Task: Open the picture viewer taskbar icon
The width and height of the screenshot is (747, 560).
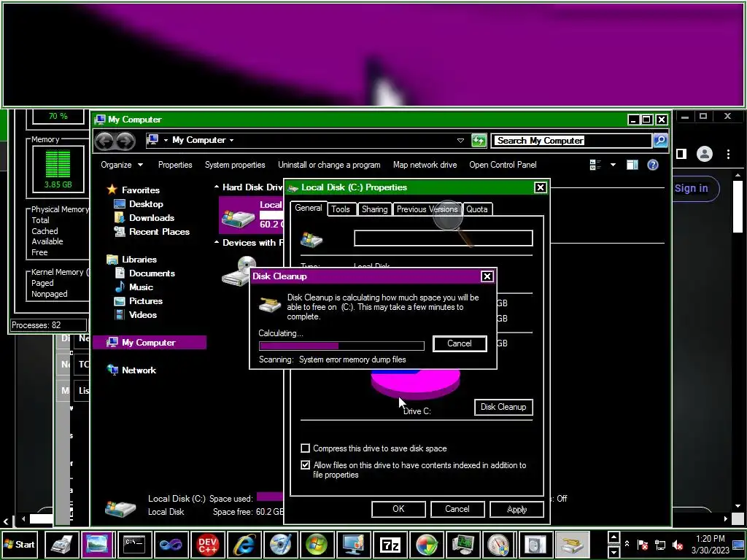Action: coord(97,544)
